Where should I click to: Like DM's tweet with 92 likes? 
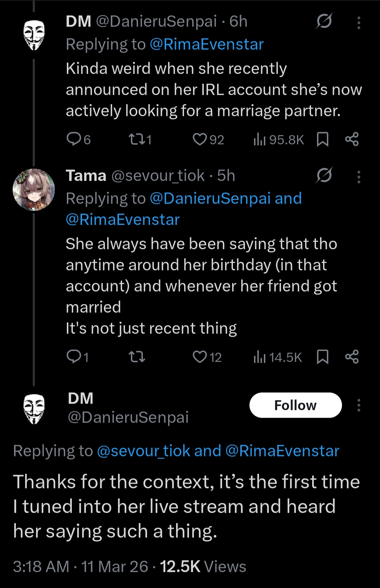pyautogui.click(x=200, y=139)
